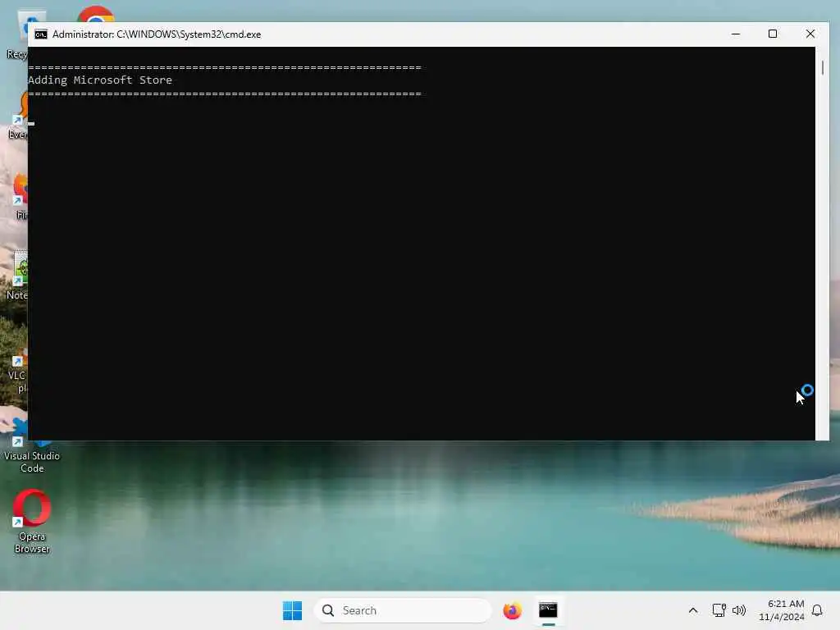Select the Visual Studio Code desktop label

pos(32,462)
